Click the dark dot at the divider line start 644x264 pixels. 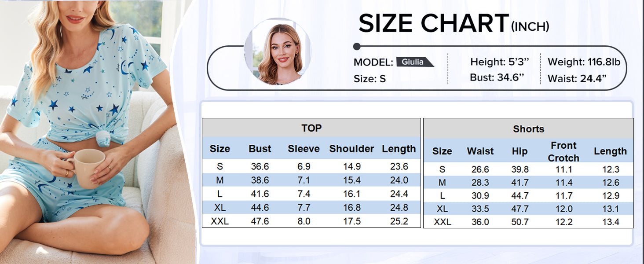(357, 46)
